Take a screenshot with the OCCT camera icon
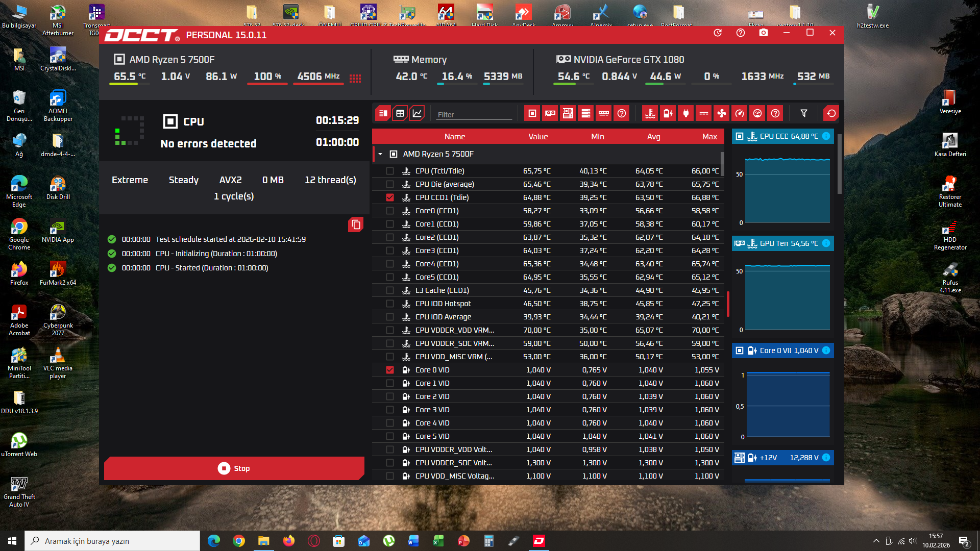 (763, 33)
